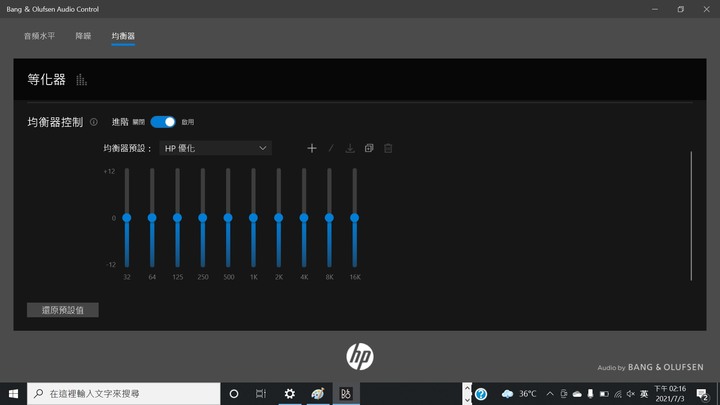The height and width of the screenshot is (405, 720).
Task: Open Settings gear in taskbar
Action: [x=290, y=394]
